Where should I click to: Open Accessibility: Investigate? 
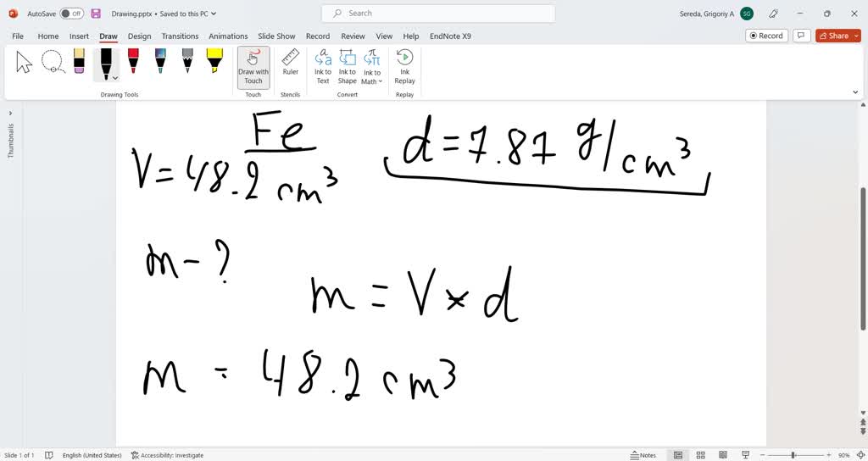(x=167, y=455)
